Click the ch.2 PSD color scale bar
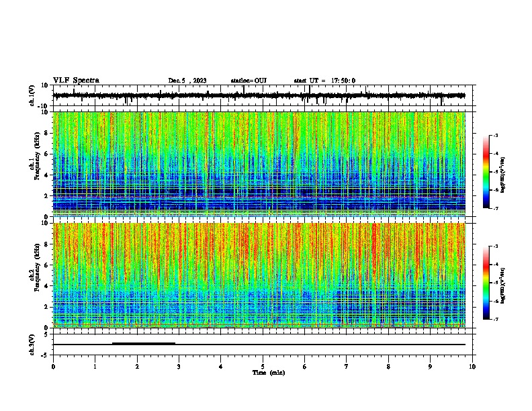Image resolution: width=532 pixels, height=411 pixels. point(486,283)
